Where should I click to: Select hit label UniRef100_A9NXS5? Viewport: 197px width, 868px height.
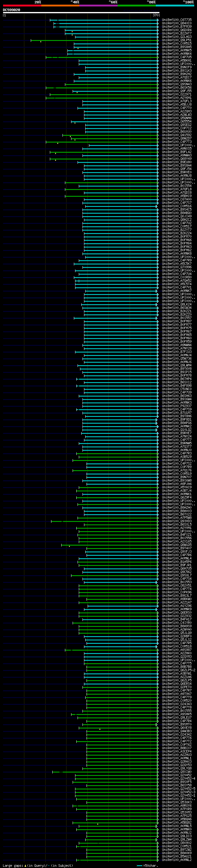pos(176,149)
